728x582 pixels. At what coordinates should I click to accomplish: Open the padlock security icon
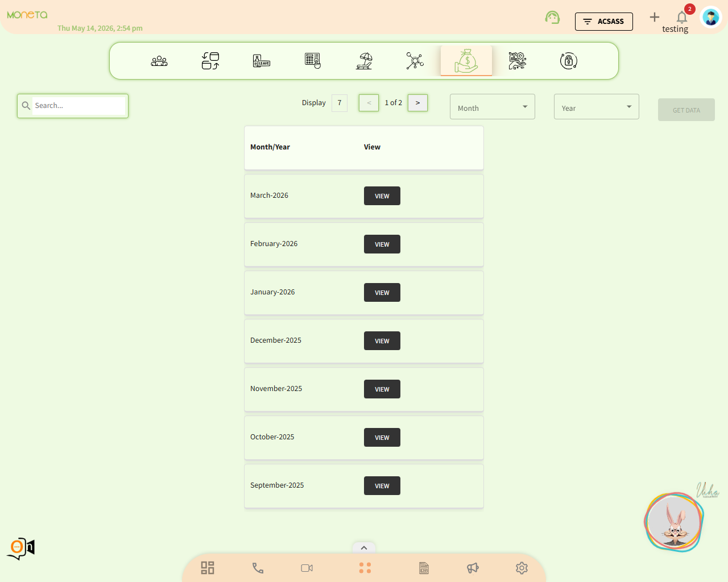(569, 61)
